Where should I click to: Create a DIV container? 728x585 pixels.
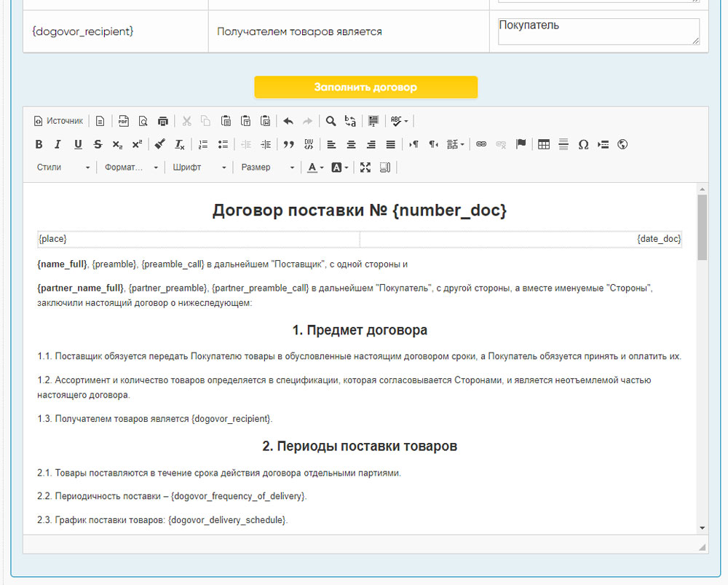pyautogui.click(x=309, y=144)
